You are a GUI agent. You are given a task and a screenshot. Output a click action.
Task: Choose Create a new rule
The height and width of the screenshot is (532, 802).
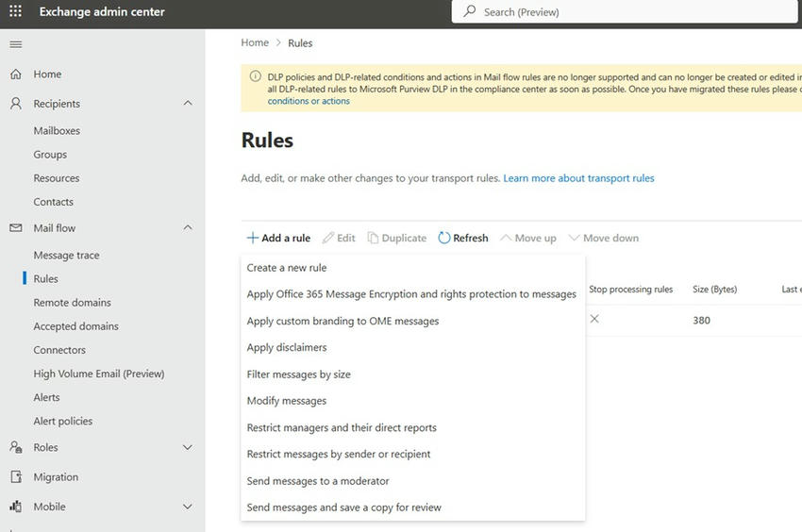coord(287,268)
